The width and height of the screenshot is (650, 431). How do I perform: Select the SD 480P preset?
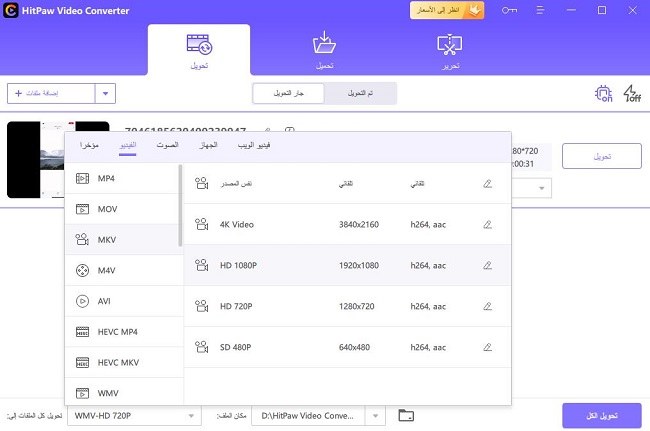347,347
